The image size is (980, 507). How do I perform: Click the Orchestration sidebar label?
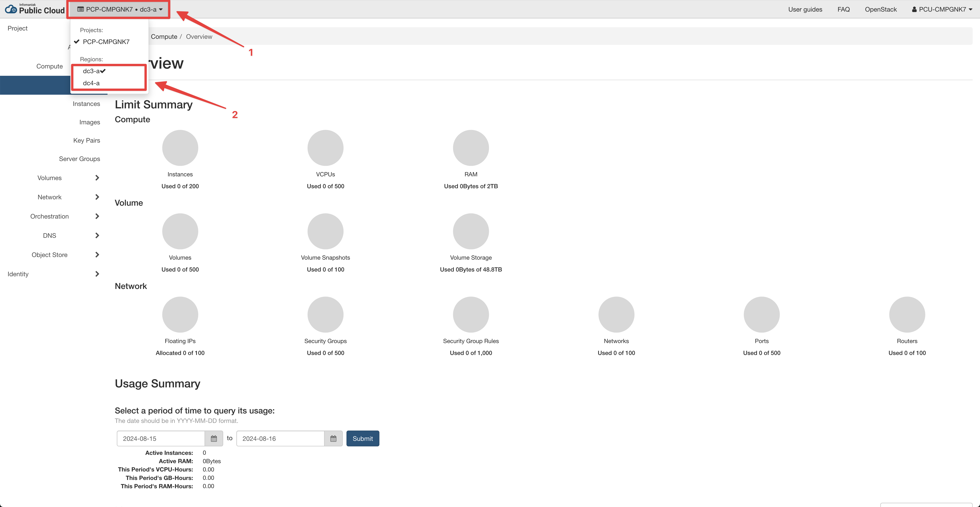click(x=50, y=216)
